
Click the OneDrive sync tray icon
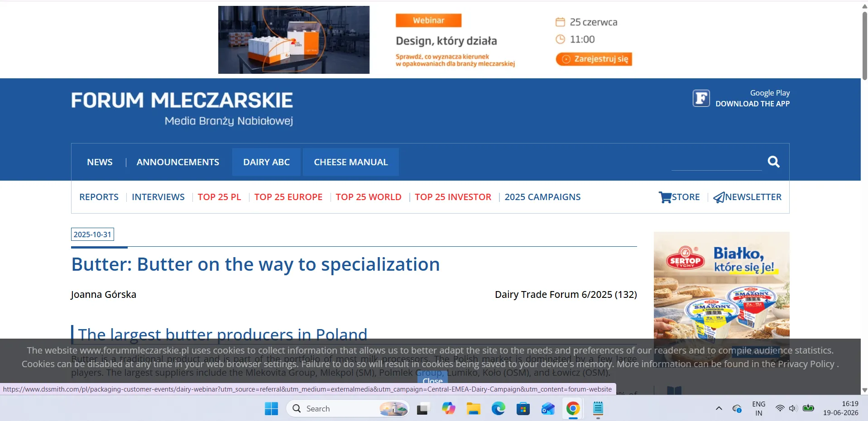pos(737,409)
